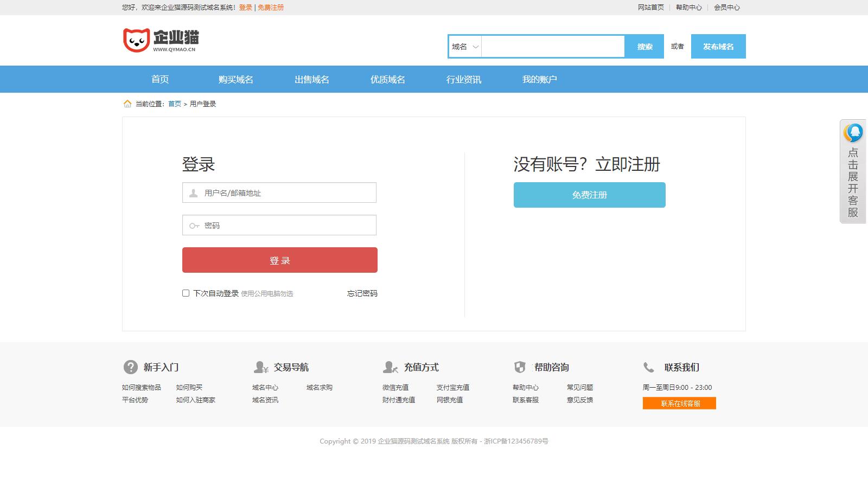Click the person icon inside the username field
This screenshot has height=488, width=868.
click(193, 192)
